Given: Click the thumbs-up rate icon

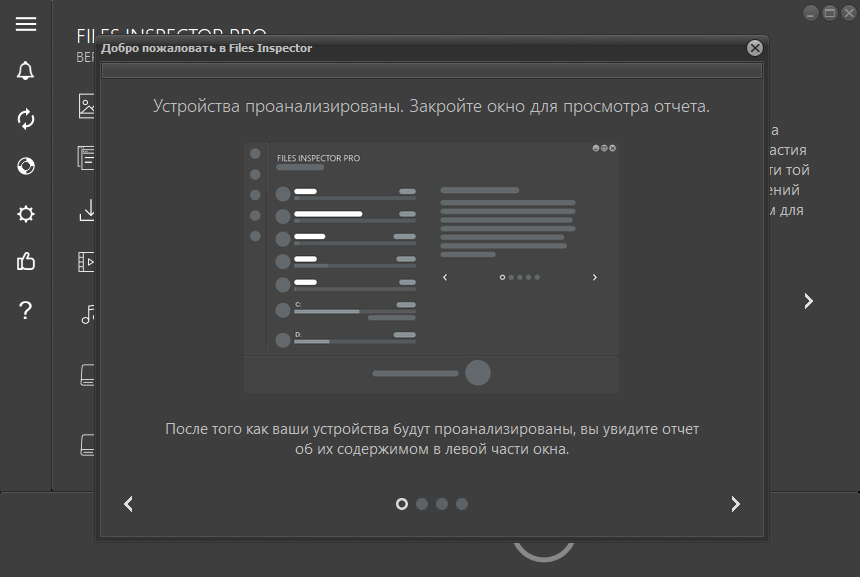Looking at the screenshot, I should (x=26, y=262).
